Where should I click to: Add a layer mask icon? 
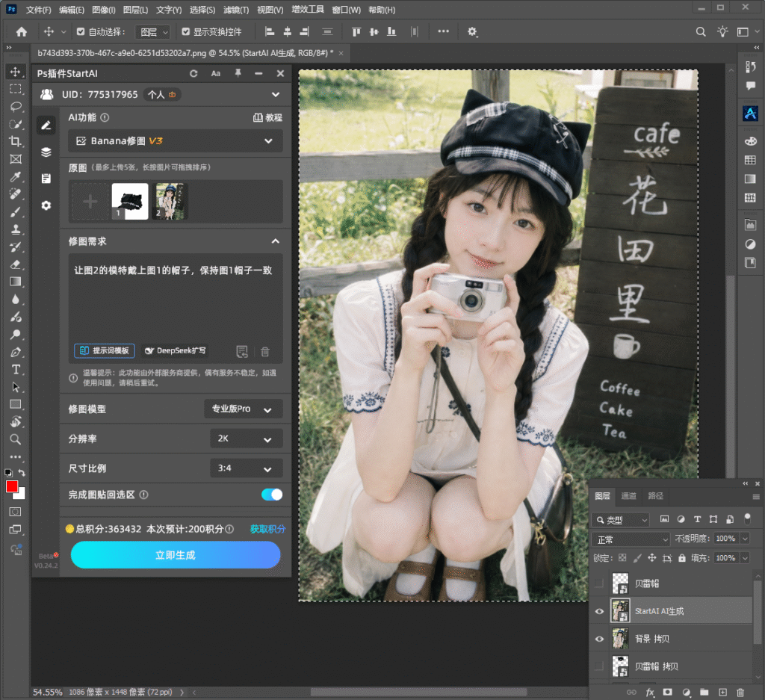[x=667, y=693]
